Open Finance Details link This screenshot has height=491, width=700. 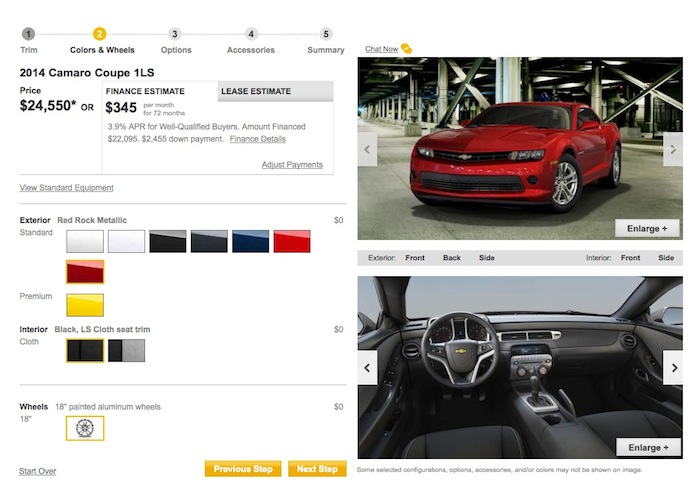point(258,139)
